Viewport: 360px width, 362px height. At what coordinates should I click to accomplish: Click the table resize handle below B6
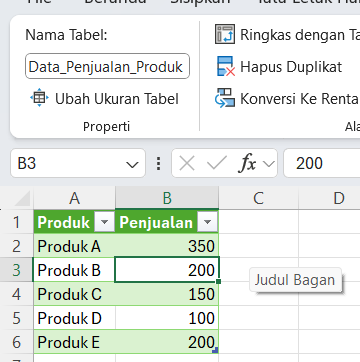pyautogui.click(x=216, y=350)
